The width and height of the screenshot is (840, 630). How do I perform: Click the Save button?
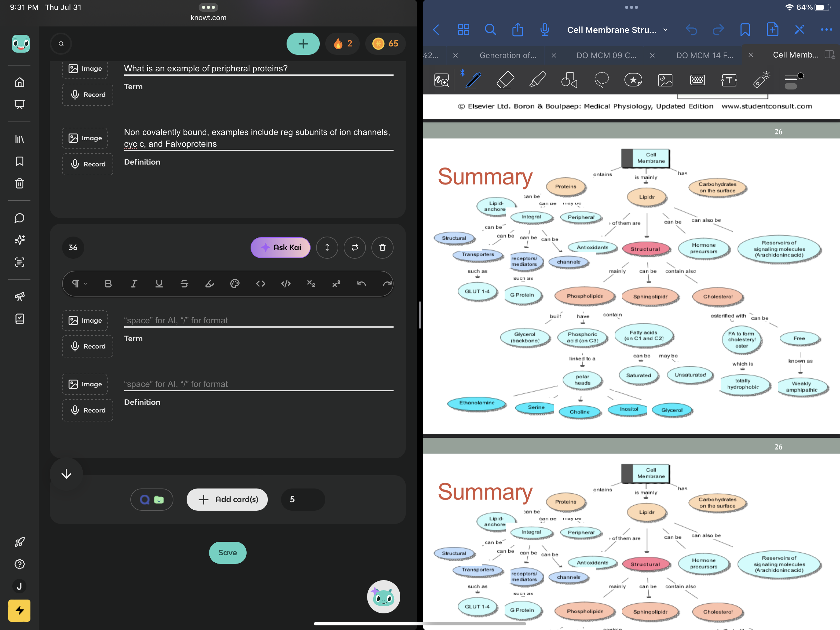tap(228, 552)
